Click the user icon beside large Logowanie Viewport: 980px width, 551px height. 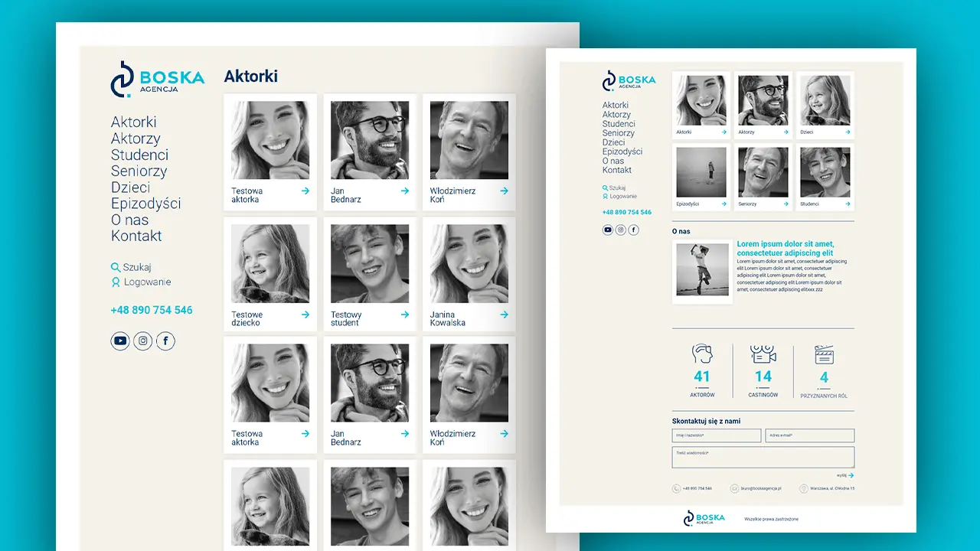(116, 282)
